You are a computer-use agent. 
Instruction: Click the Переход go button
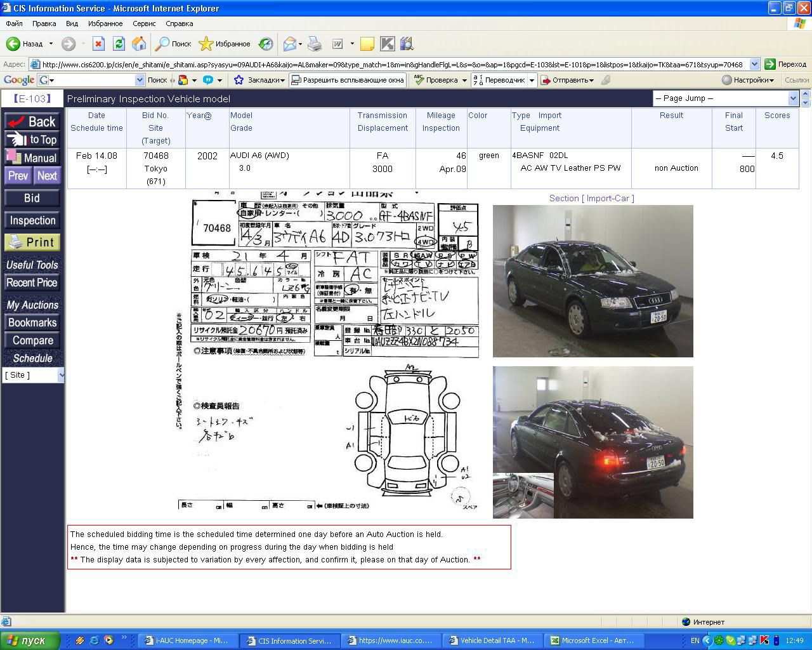coord(785,64)
